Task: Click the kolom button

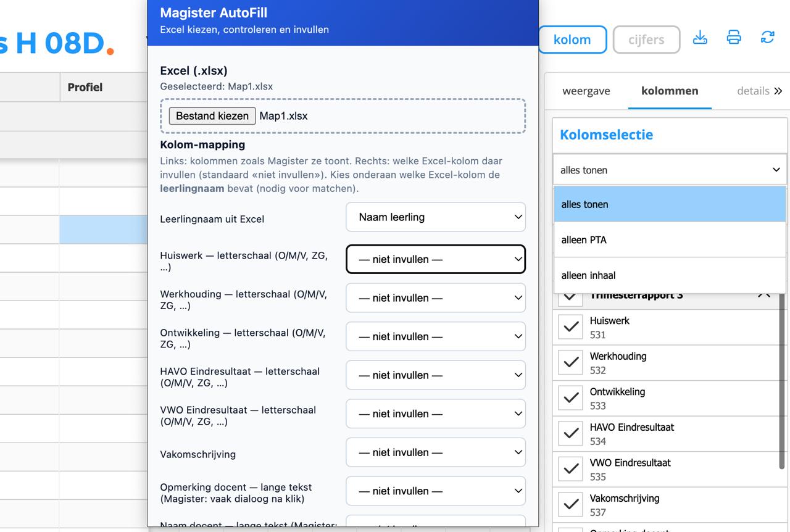Action: pos(572,39)
